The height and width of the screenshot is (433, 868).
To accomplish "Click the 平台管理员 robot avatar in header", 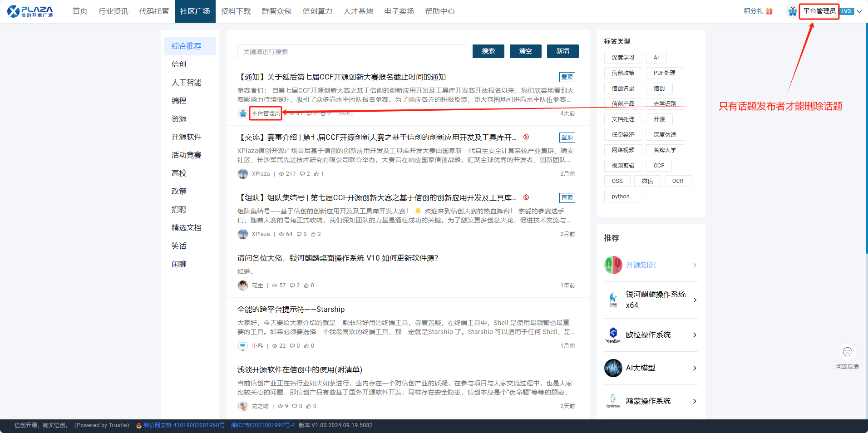I will coord(792,11).
